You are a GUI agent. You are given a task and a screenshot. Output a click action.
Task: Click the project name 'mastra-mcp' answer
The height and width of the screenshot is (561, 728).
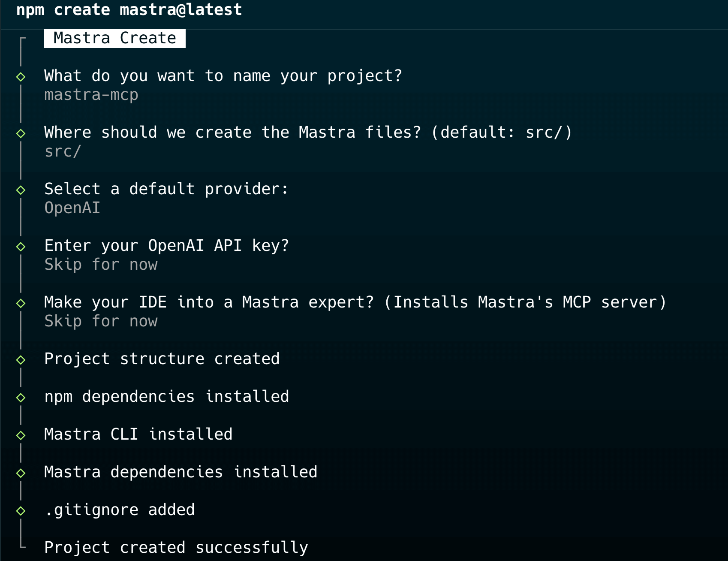tap(91, 94)
